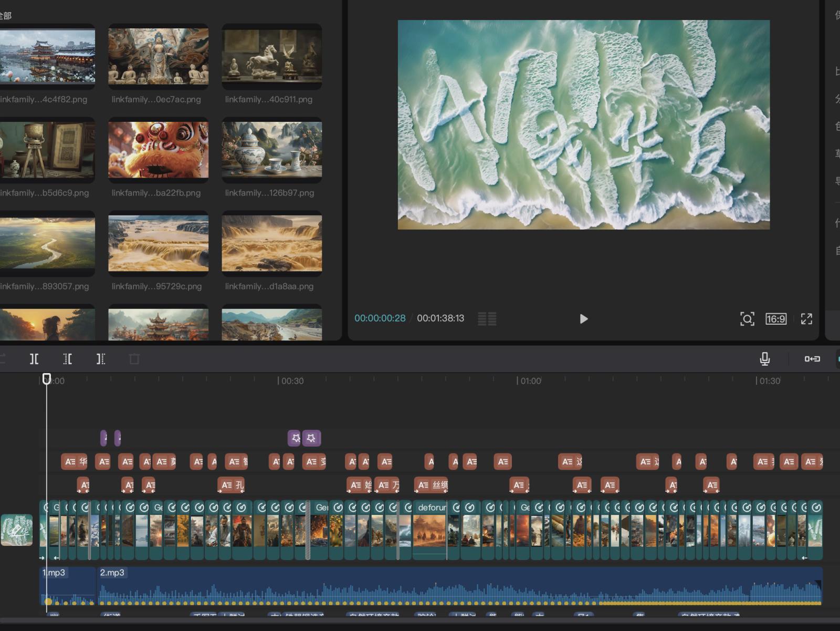This screenshot has height=631, width=840.
Task: Select the white horse statue thumbnail
Action: 271,57
